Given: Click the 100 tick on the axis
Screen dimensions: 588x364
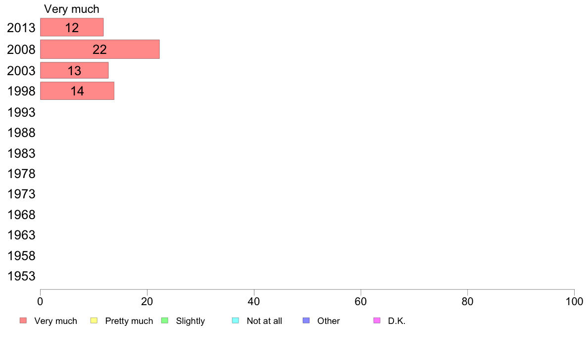Looking at the screenshot, I should 575,301.
